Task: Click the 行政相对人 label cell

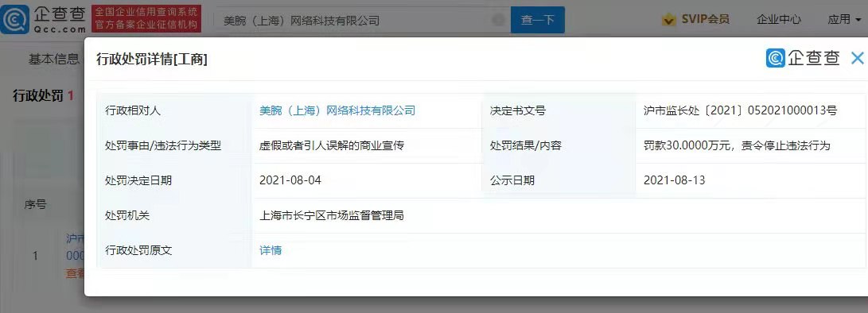Action: pos(173,110)
